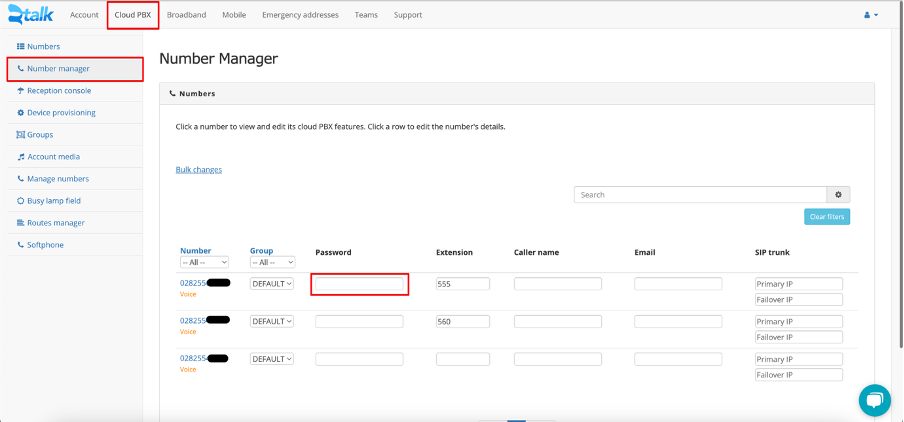This screenshot has width=904, height=422.
Task: Click Caller name field in extension 555 row
Action: point(558,284)
